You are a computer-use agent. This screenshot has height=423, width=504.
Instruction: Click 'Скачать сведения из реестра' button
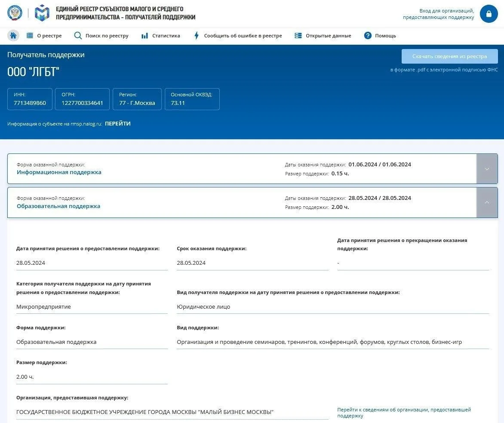click(x=449, y=56)
